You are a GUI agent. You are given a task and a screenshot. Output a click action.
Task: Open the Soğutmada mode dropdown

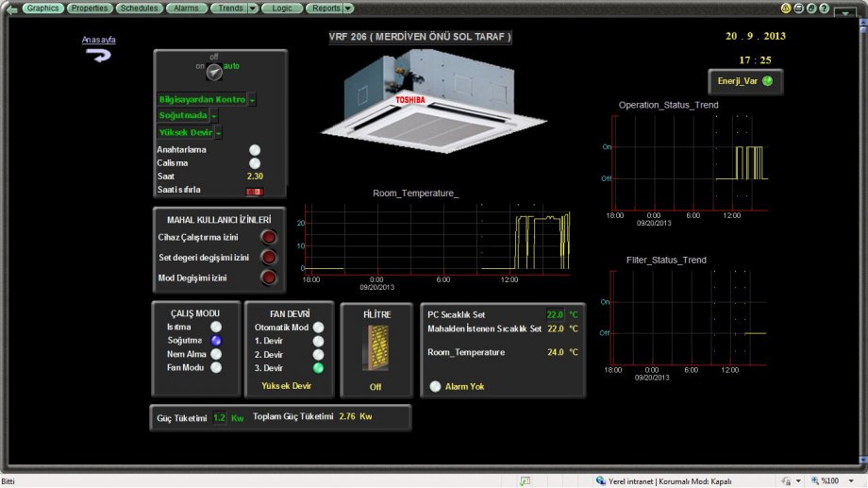point(214,116)
